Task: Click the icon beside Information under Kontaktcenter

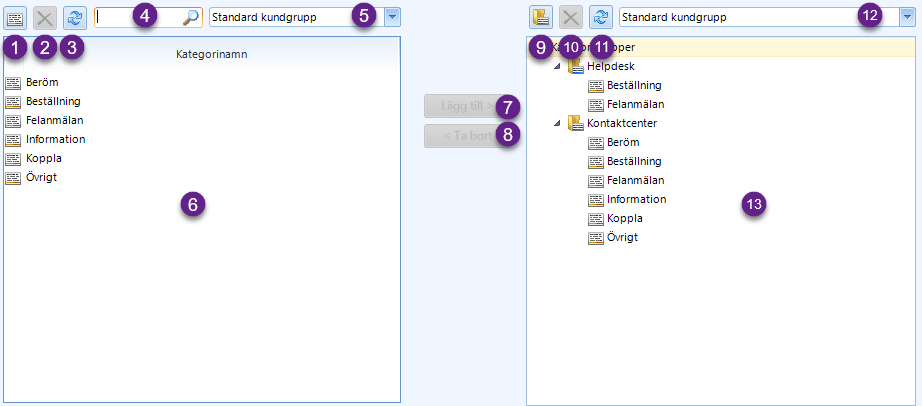Action: point(596,200)
